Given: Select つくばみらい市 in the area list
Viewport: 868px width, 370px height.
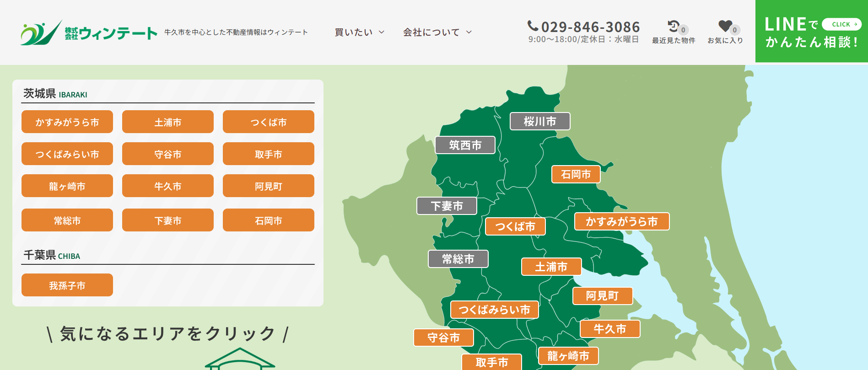Looking at the screenshot, I should [x=67, y=154].
